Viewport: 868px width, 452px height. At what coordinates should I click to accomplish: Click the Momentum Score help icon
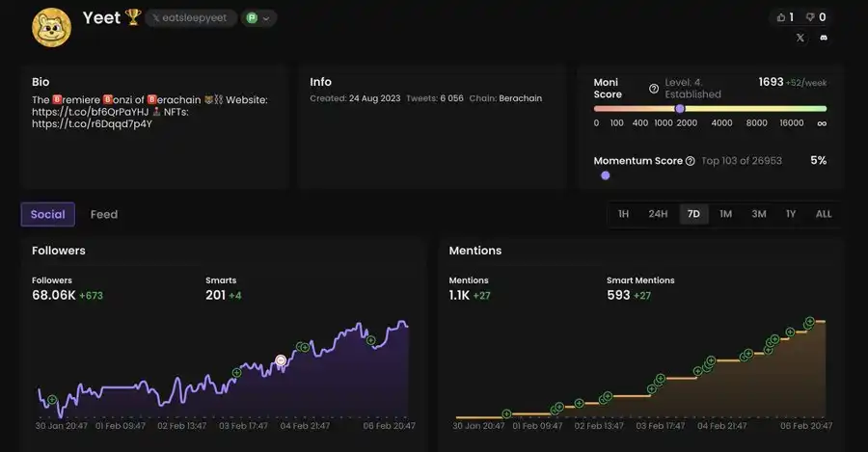690,161
